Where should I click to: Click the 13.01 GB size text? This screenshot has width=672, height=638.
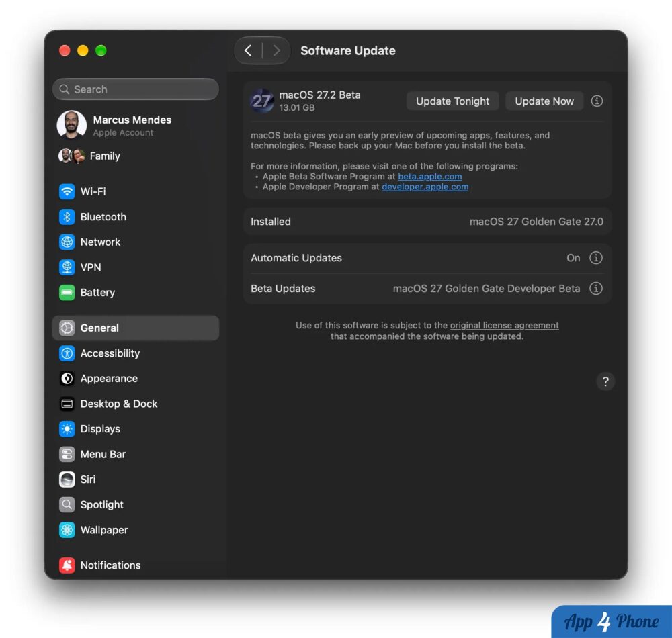(x=296, y=108)
